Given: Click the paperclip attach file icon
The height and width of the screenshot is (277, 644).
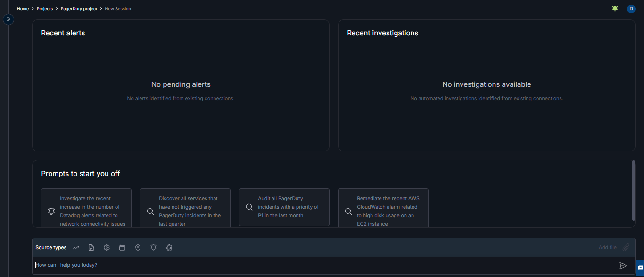Looking at the screenshot, I should pos(626,247).
